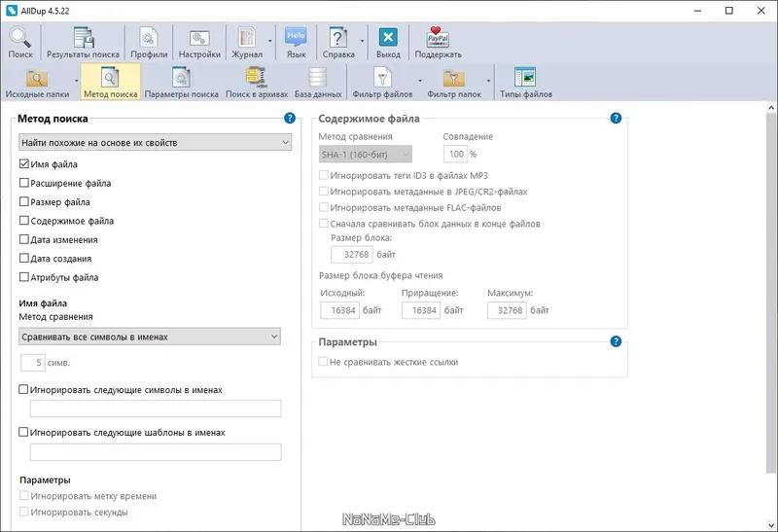Click the Совпадение percent field
The width and height of the screenshot is (778, 532).
point(455,155)
